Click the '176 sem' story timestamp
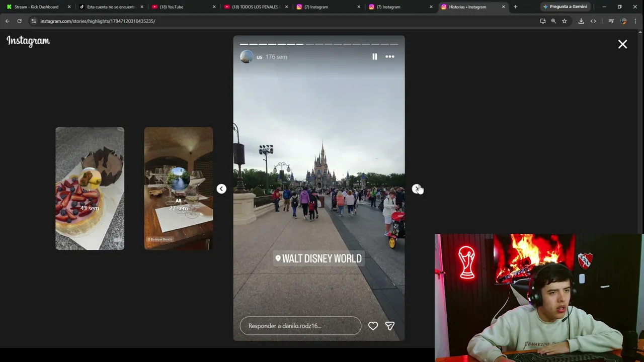 (276, 57)
